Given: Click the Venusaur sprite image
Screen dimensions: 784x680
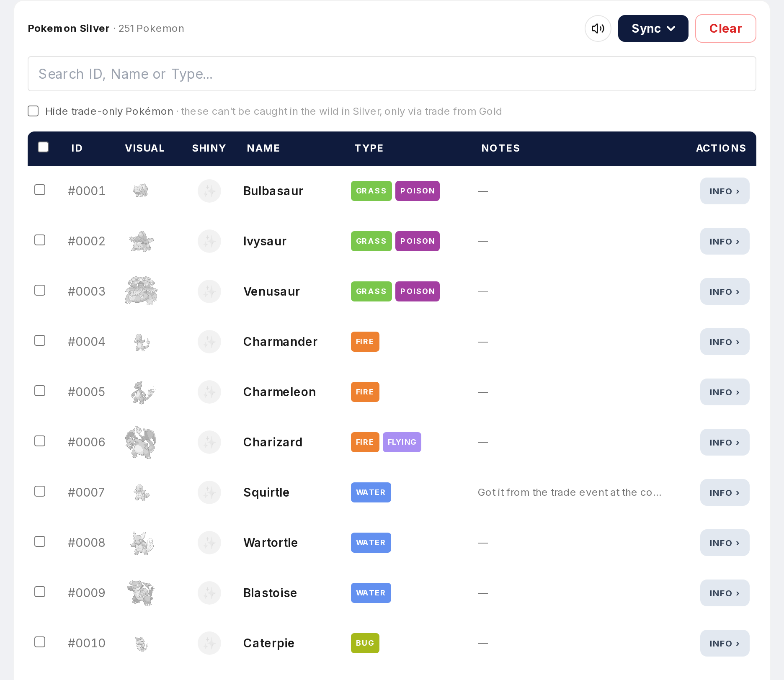Looking at the screenshot, I should click(142, 291).
